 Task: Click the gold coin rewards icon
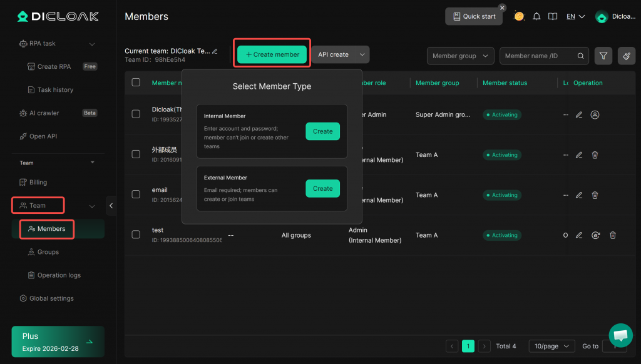click(x=519, y=16)
